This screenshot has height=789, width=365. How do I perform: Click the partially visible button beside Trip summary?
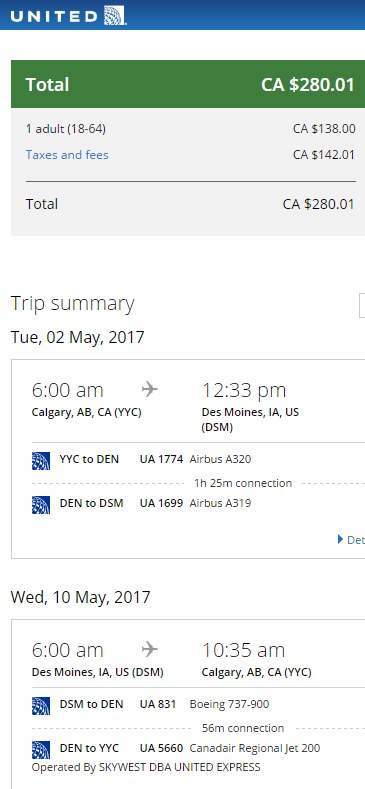click(362, 306)
